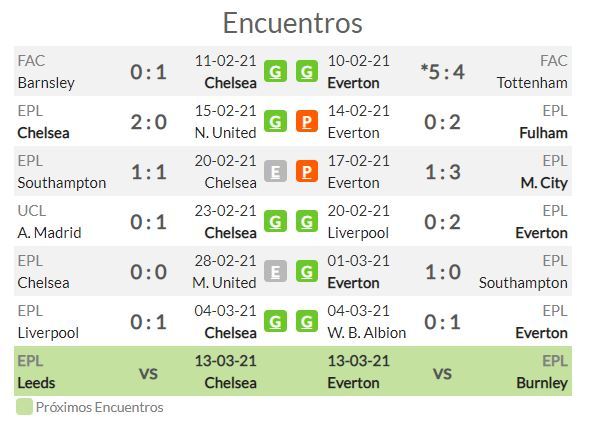Image resolution: width=591 pixels, height=423 pixels.
Task: Click orange P badge for Everton-M. City match
Action: 306,172
